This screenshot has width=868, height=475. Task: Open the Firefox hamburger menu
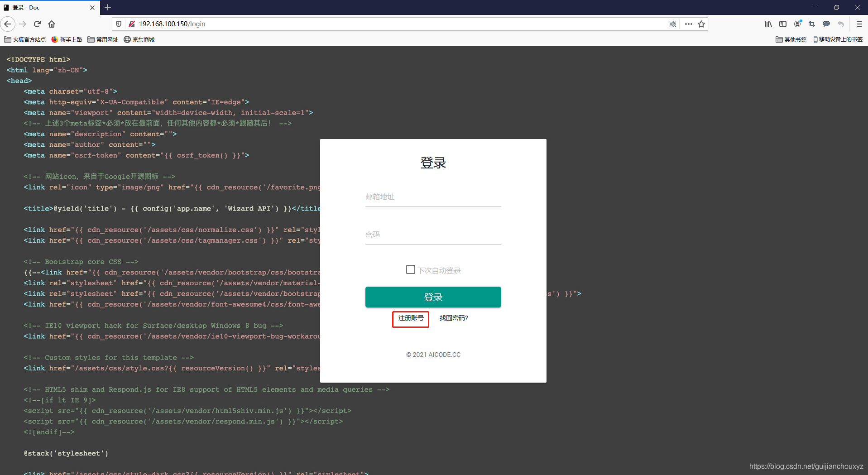(859, 24)
